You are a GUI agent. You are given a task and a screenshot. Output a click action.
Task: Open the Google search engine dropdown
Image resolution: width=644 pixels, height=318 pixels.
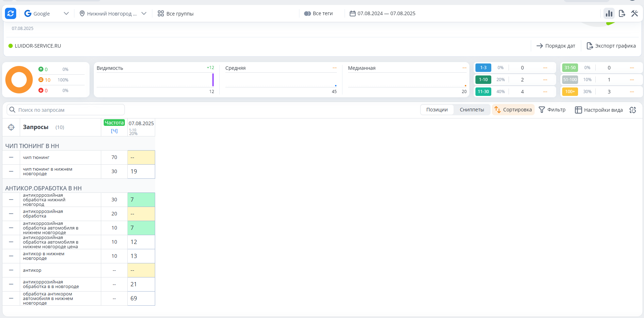click(46, 13)
